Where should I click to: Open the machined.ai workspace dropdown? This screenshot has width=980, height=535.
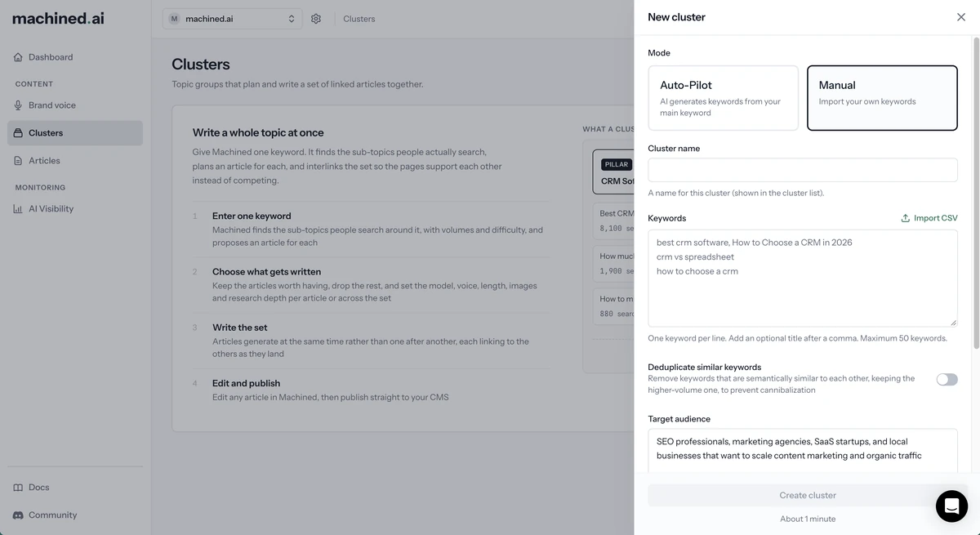[232, 19]
